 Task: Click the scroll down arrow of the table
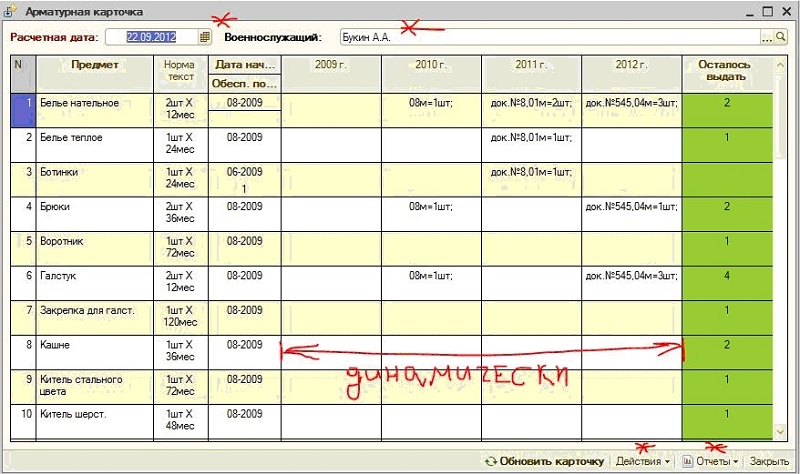[x=781, y=431]
